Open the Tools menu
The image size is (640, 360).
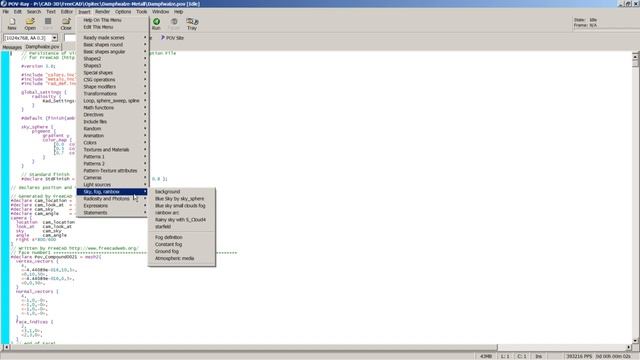click(x=142, y=12)
